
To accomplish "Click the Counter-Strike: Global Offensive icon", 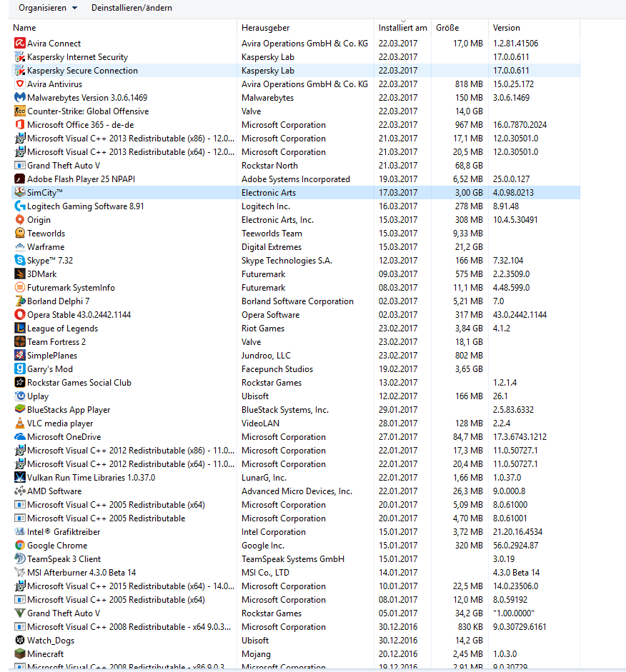I will [x=20, y=111].
